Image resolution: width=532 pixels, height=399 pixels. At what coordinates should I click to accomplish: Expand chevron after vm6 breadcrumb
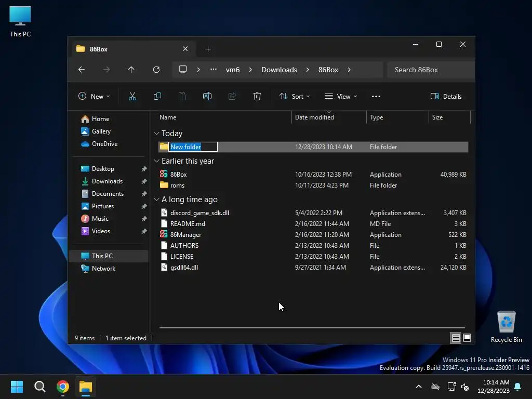(250, 70)
